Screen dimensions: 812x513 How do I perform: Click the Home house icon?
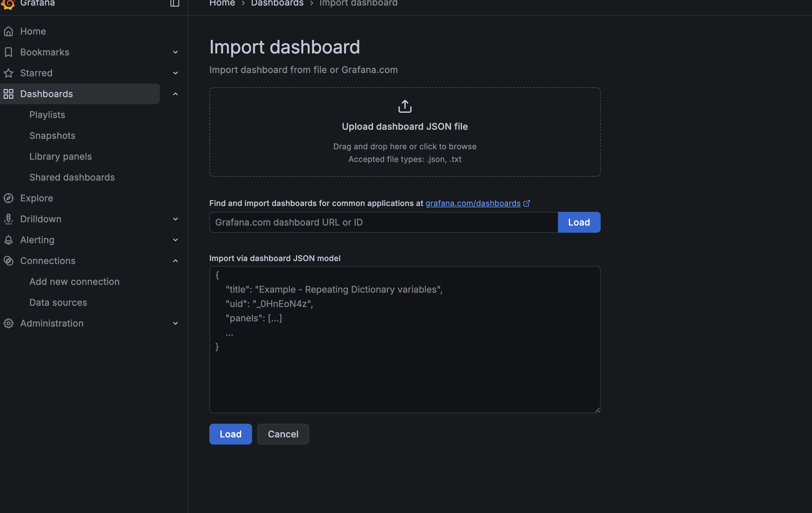click(x=8, y=31)
